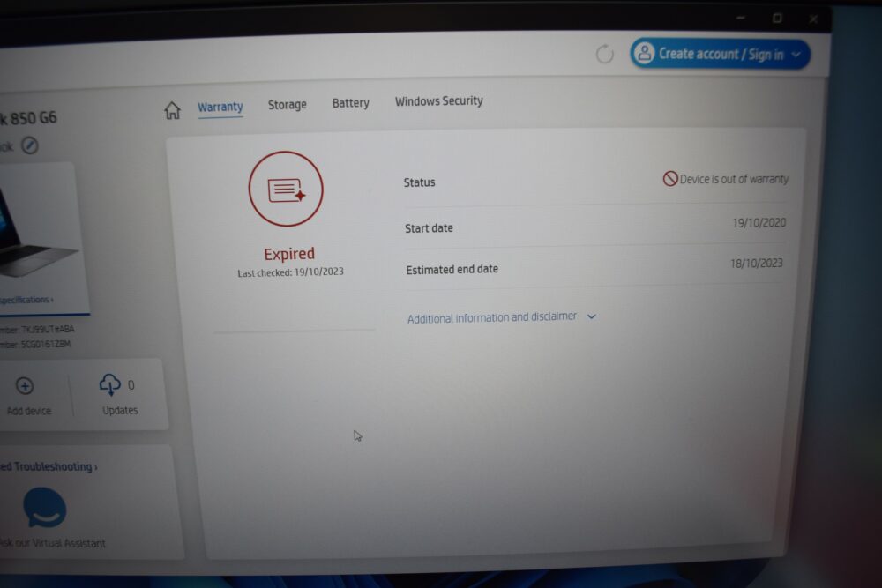The width and height of the screenshot is (882, 588).
Task: Click the Updates label
Action: (x=120, y=410)
